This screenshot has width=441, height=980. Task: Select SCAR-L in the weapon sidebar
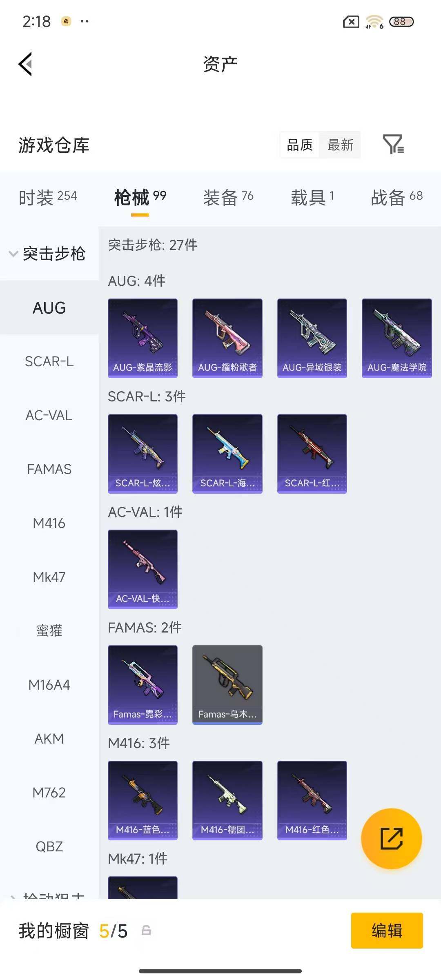(x=49, y=361)
